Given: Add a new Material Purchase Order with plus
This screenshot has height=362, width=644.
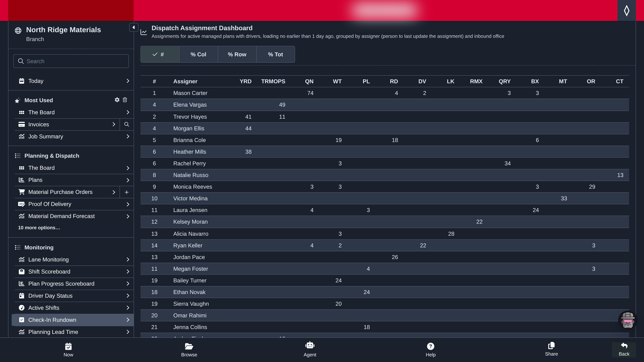Looking at the screenshot, I should pos(127,192).
